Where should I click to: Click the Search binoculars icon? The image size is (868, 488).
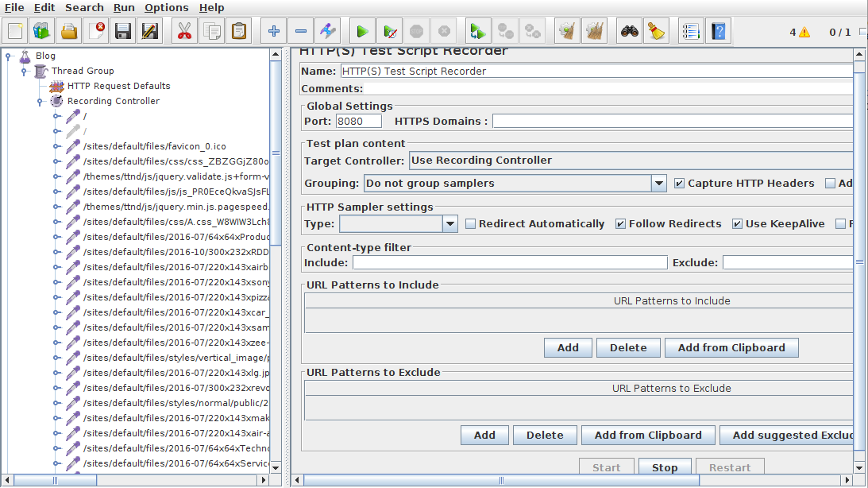pyautogui.click(x=630, y=31)
